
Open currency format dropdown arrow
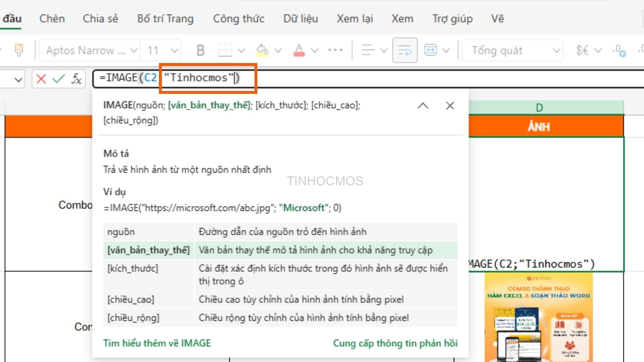tap(598, 51)
